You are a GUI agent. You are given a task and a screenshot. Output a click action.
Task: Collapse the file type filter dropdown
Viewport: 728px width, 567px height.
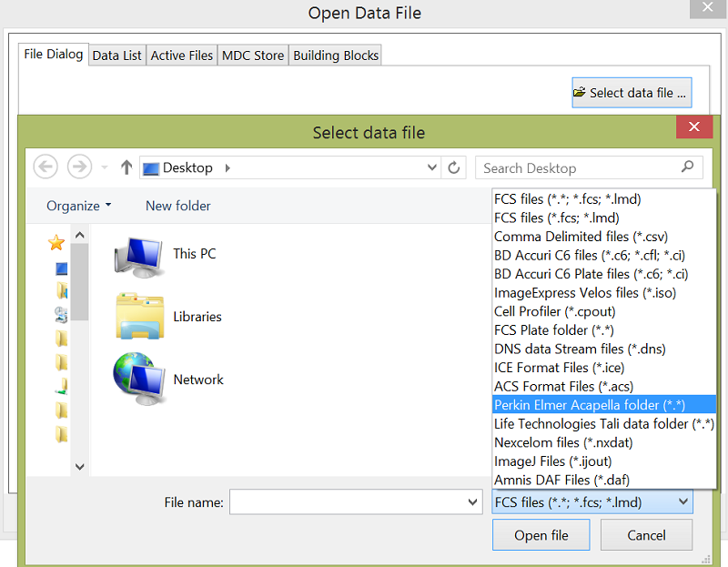pos(683,501)
